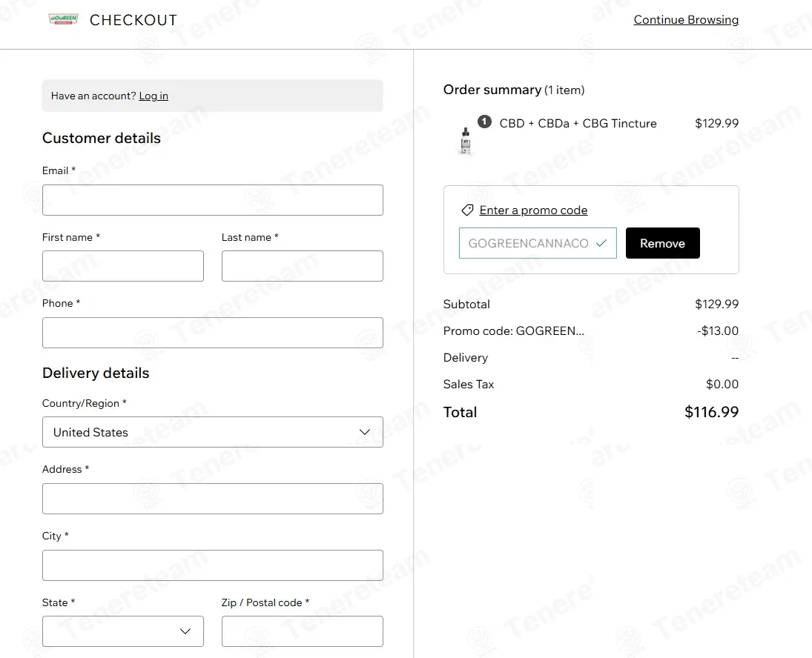This screenshot has height=658, width=812.
Task: Click the Delivery details heading
Action: [96, 373]
